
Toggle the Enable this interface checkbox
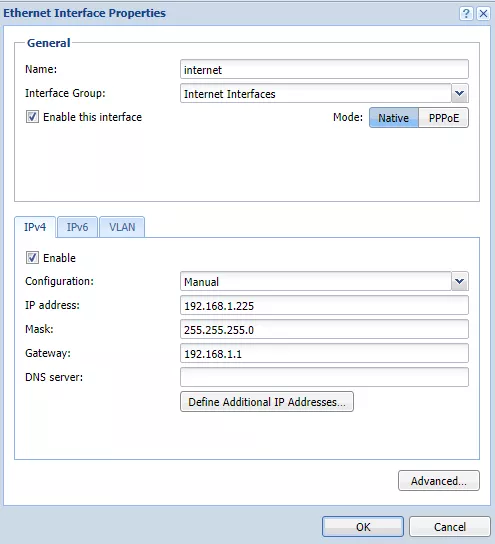32,117
